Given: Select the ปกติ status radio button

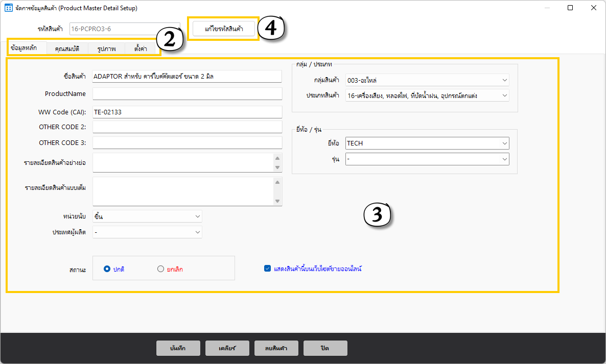Looking at the screenshot, I should coord(107,269).
